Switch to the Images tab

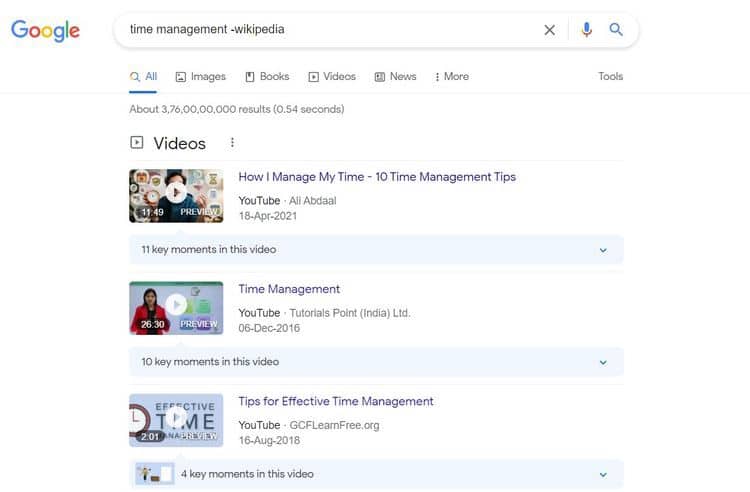tap(201, 76)
